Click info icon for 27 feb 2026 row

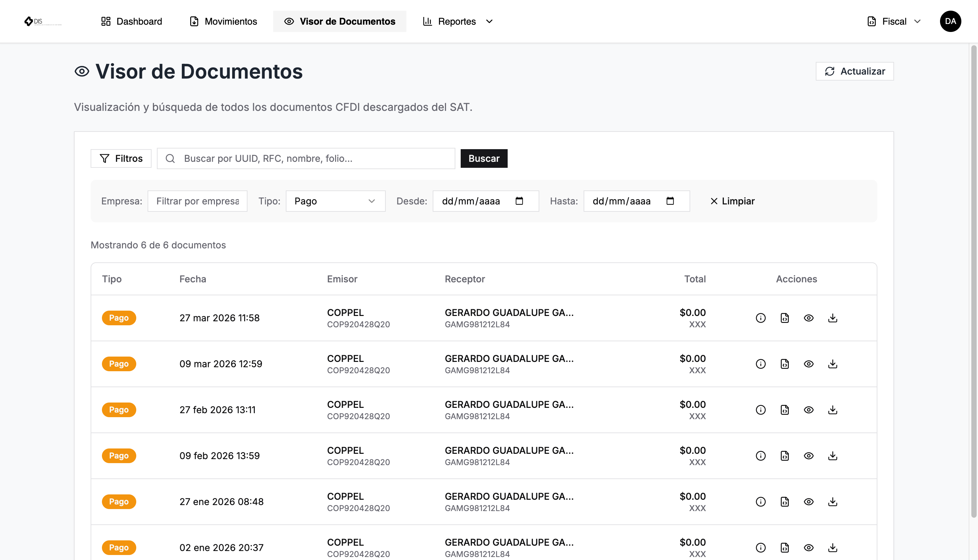[x=760, y=410]
